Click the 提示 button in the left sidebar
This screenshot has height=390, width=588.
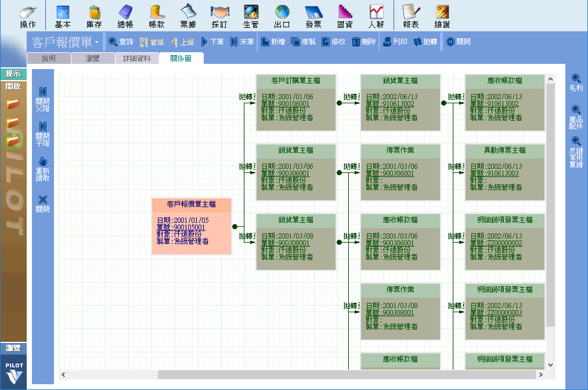click(x=13, y=74)
